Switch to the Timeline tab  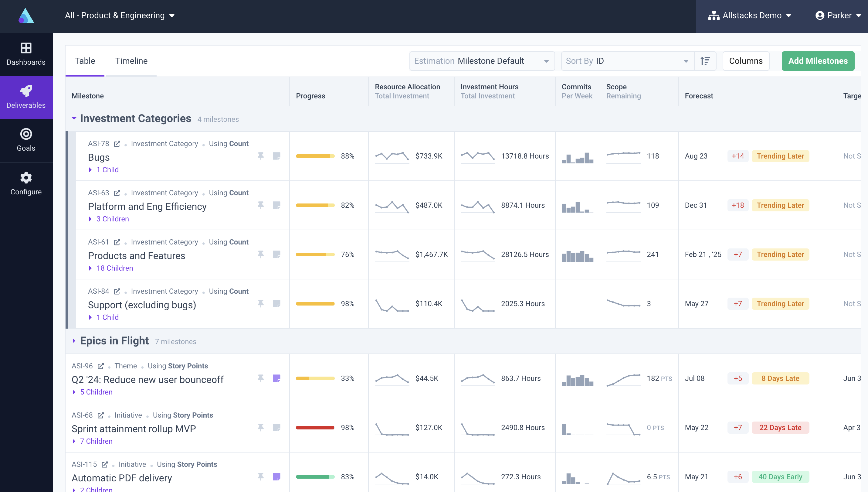point(131,61)
